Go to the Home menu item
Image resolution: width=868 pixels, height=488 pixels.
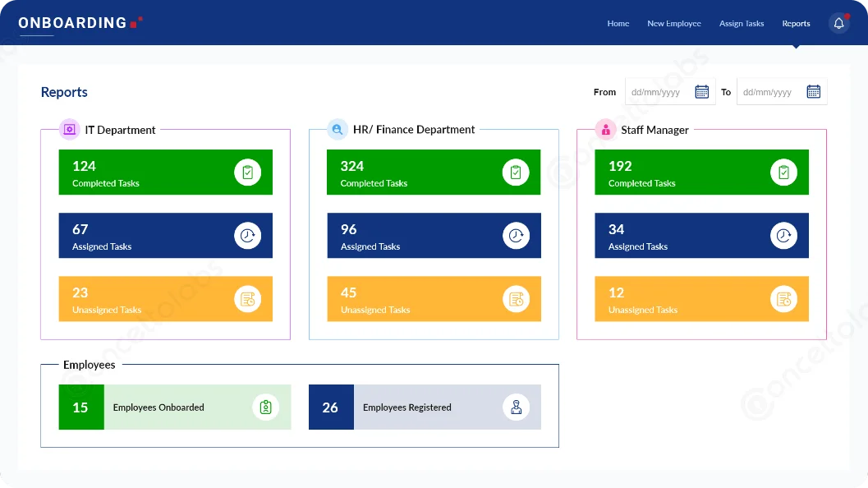coord(618,24)
